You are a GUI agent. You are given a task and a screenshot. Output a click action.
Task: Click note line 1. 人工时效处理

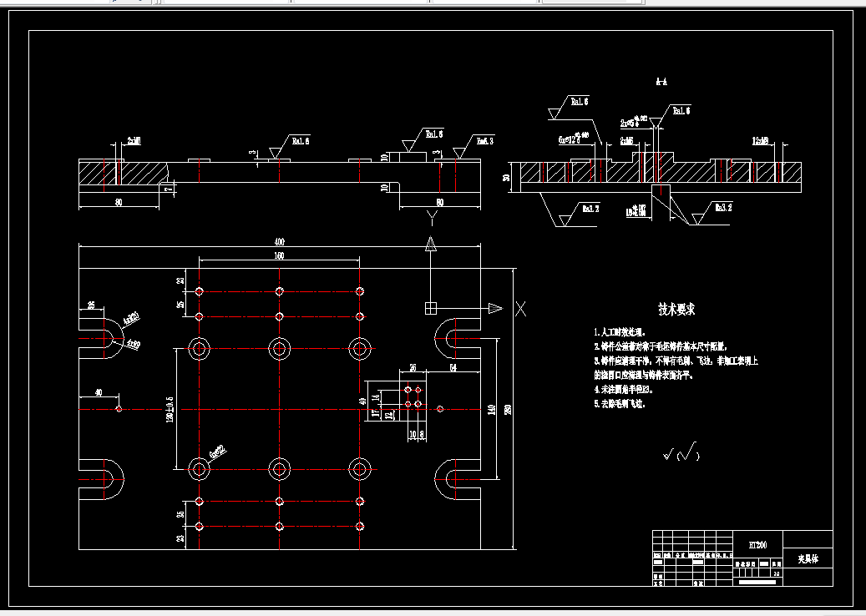tap(620, 332)
